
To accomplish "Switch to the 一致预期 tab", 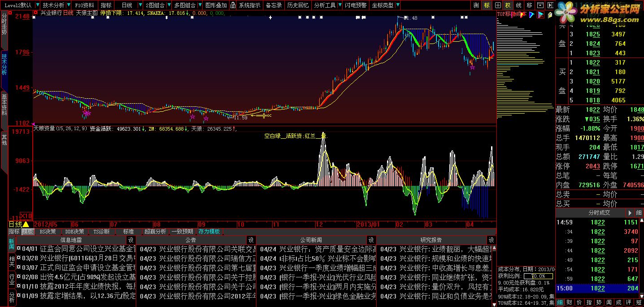I will coord(183,232).
